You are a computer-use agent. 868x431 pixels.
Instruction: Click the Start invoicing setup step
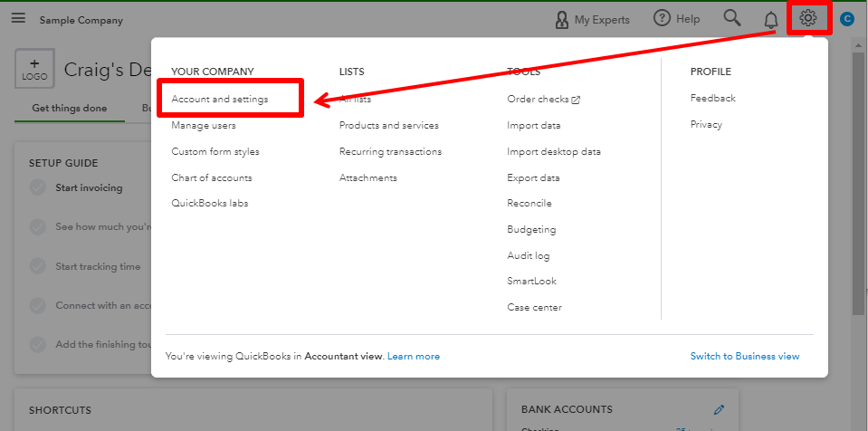pos(89,187)
